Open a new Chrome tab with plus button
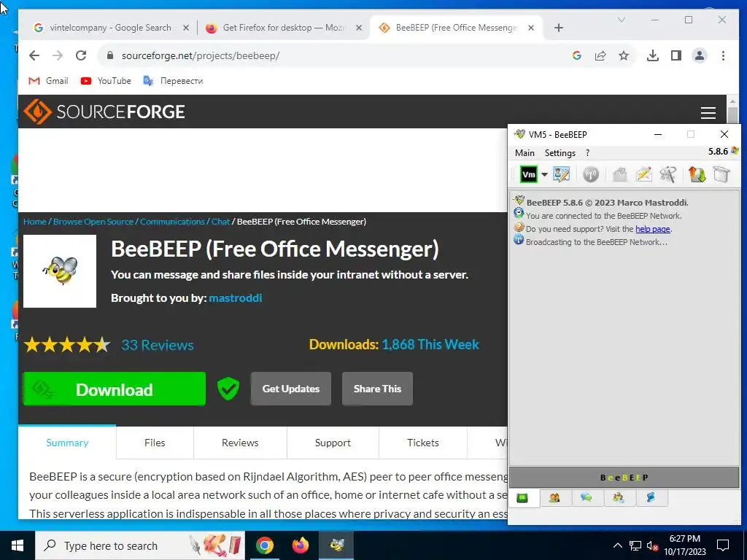 pos(559,28)
